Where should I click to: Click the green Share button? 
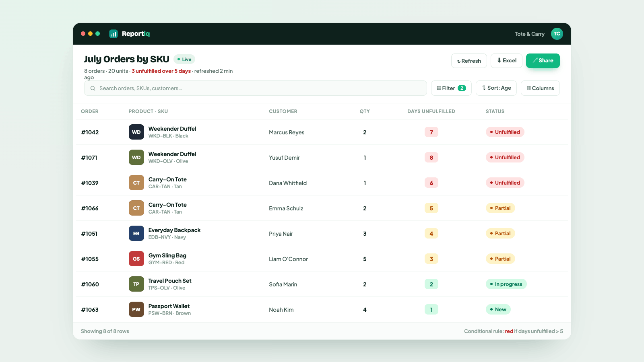click(543, 61)
